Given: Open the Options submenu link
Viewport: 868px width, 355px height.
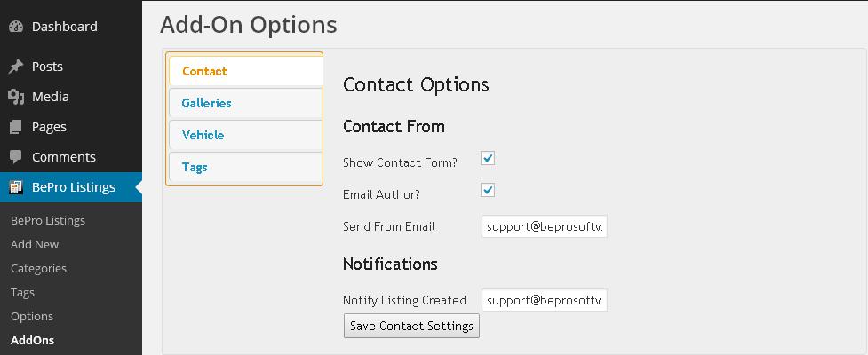Looking at the screenshot, I should coord(32,316).
